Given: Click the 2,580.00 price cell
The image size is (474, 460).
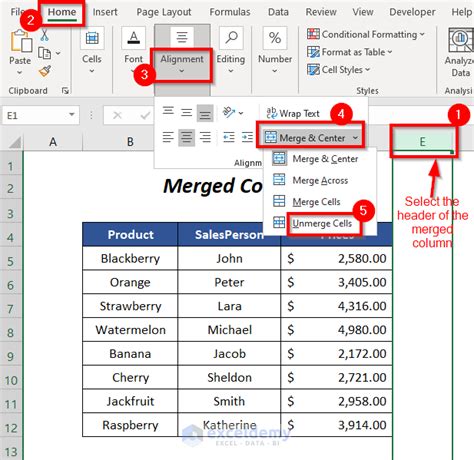Looking at the screenshot, I should coord(336,258).
